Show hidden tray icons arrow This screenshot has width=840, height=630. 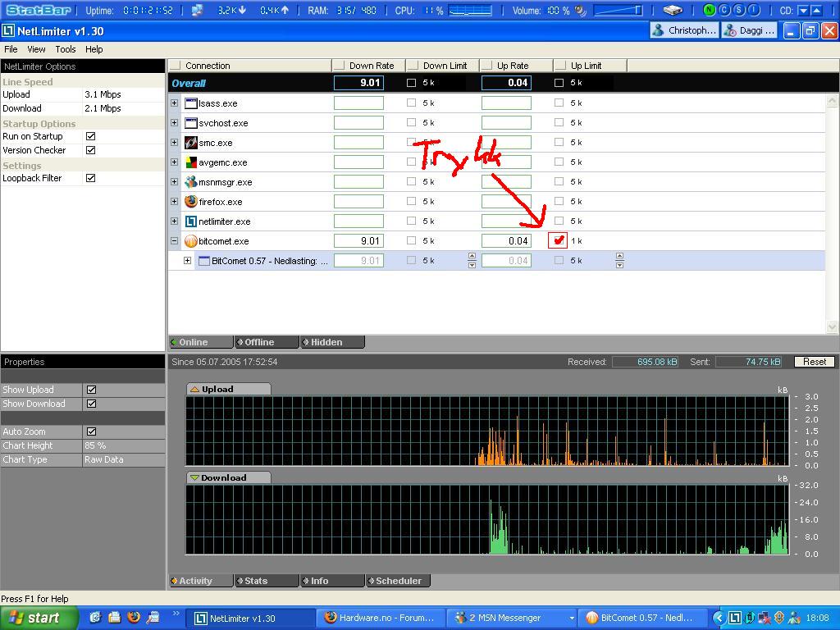[x=720, y=618]
